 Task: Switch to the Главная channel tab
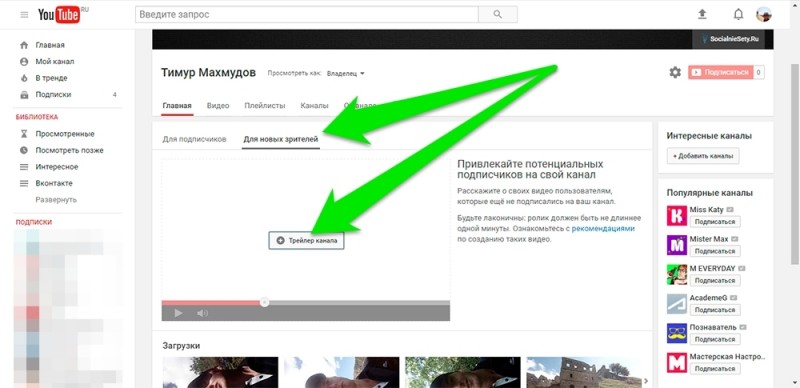(x=177, y=106)
